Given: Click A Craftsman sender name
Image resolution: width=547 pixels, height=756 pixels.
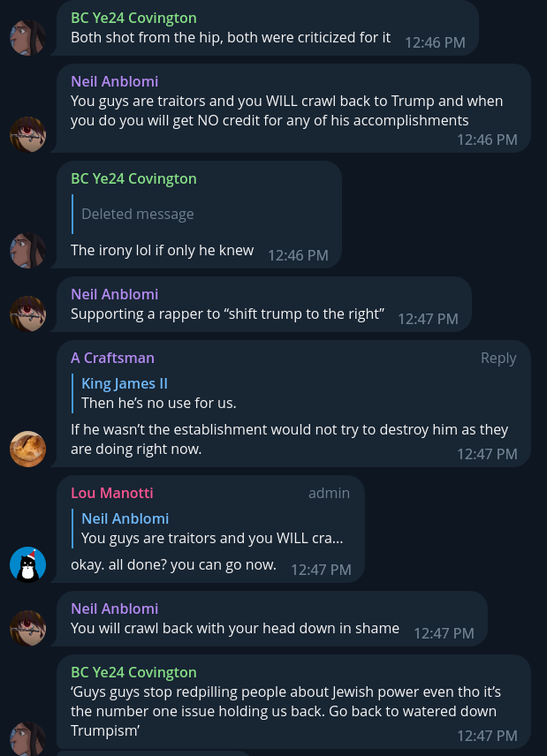Looking at the screenshot, I should coord(112,358).
